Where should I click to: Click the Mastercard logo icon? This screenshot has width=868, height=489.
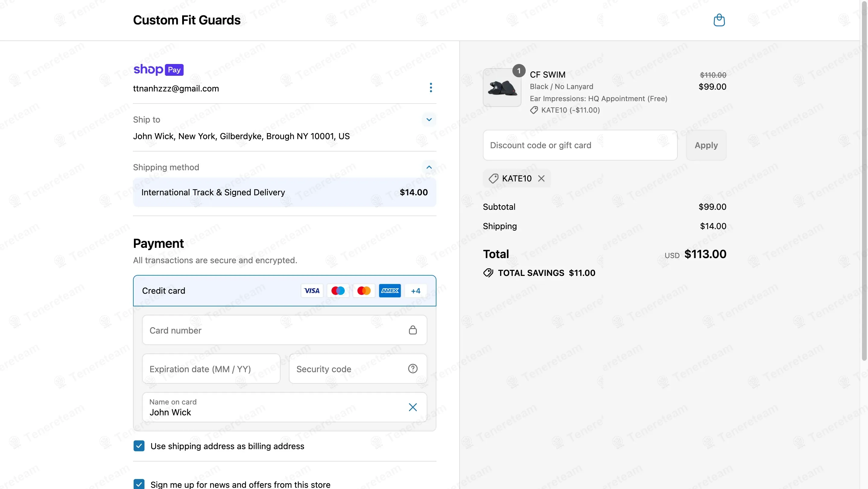363,291
